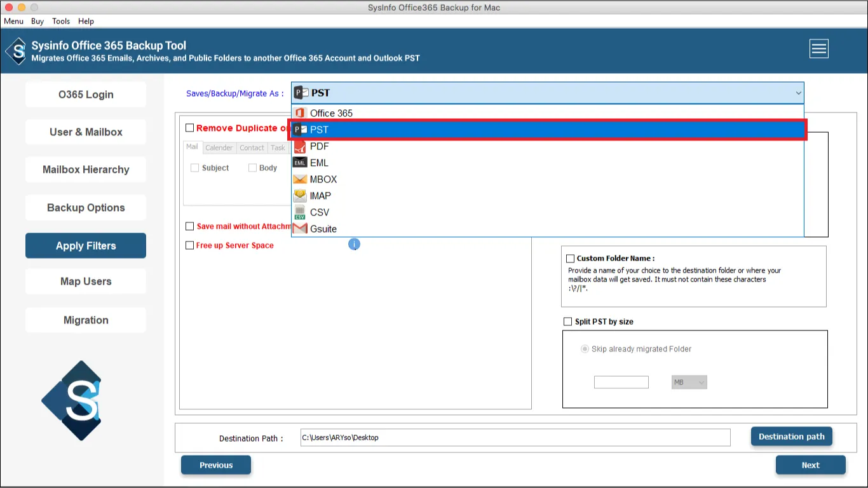868x488 pixels.
Task: Click the blue info icon near Free up Server Space
Action: pyautogui.click(x=355, y=245)
